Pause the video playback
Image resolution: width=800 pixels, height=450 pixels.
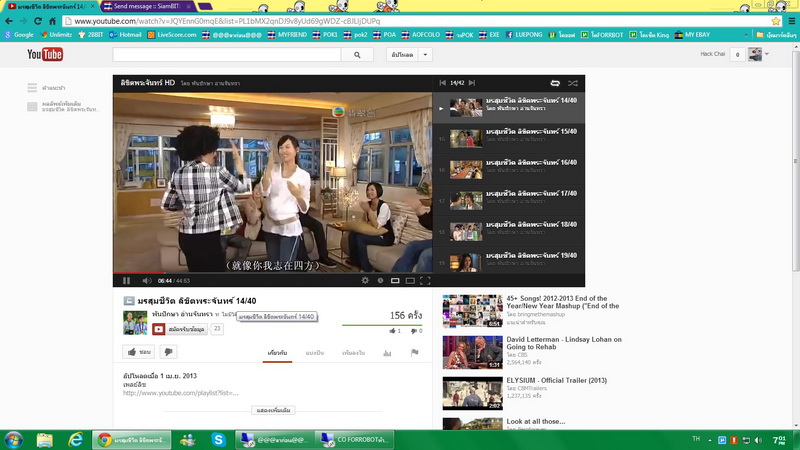[x=126, y=281]
